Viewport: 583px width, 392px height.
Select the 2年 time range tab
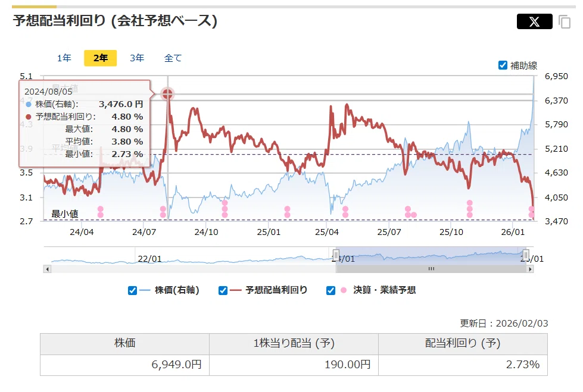click(x=101, y=58)
